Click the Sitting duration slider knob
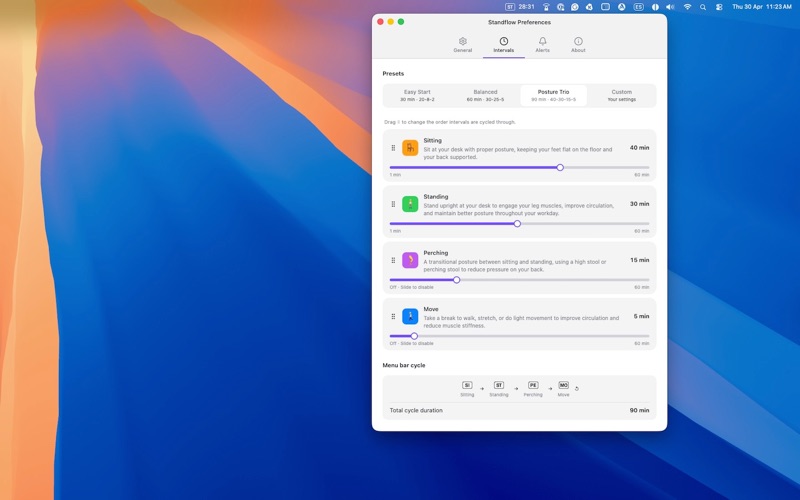This screenshot has height=500, width=800. [x=560, y=167]
